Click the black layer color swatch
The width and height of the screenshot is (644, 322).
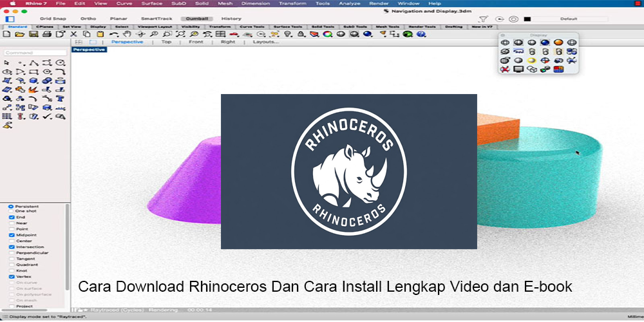point(527,19)
